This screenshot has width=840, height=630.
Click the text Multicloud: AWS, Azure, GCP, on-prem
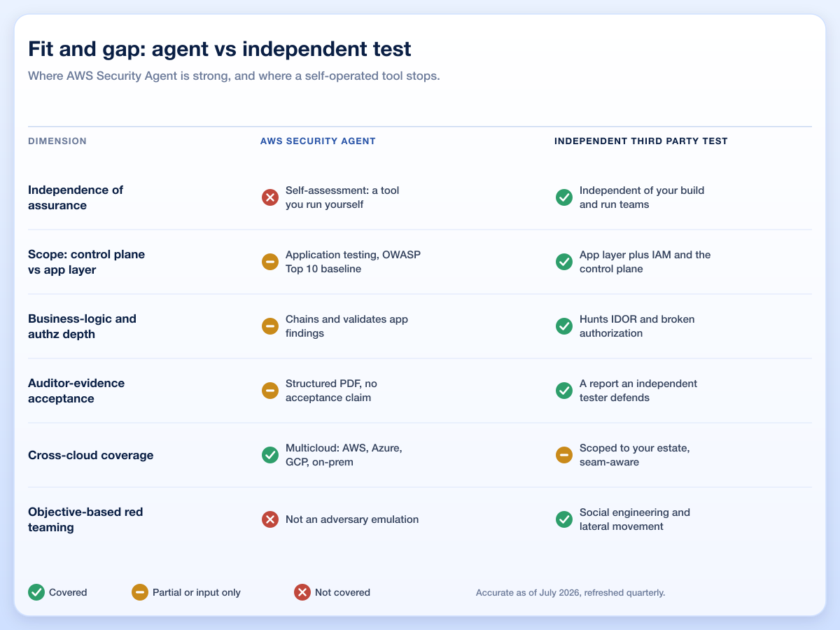pos(344,455)
